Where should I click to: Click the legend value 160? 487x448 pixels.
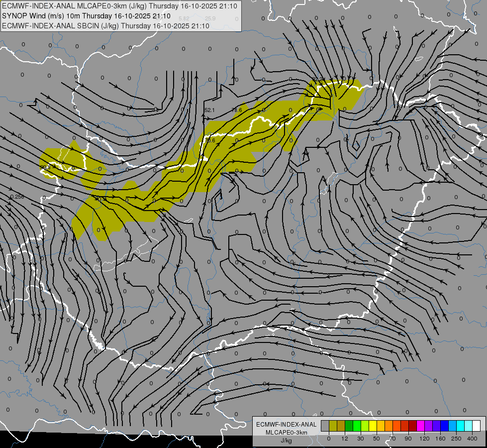click(x=440, y=439)
